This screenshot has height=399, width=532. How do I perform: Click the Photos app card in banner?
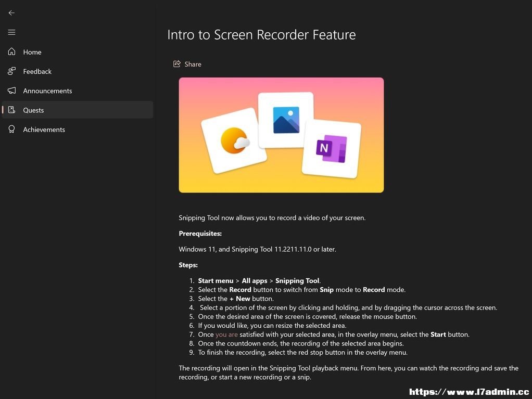click(286, 120)
